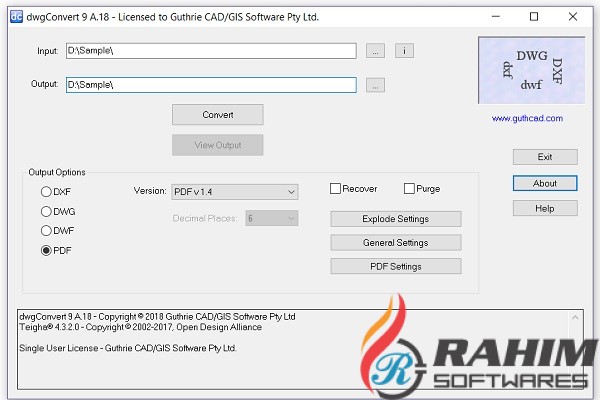Select the DXF output radio button

pyautogui.click(x=56, y=192)
